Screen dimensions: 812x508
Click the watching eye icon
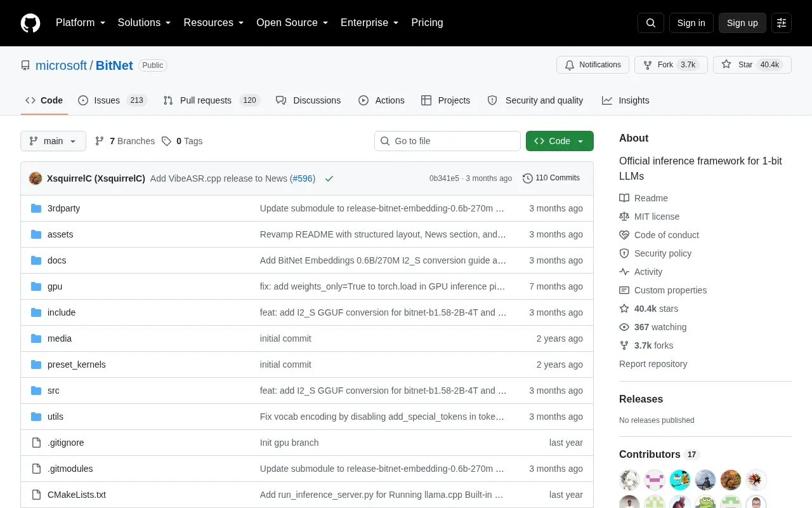click(x=624, y=327)
